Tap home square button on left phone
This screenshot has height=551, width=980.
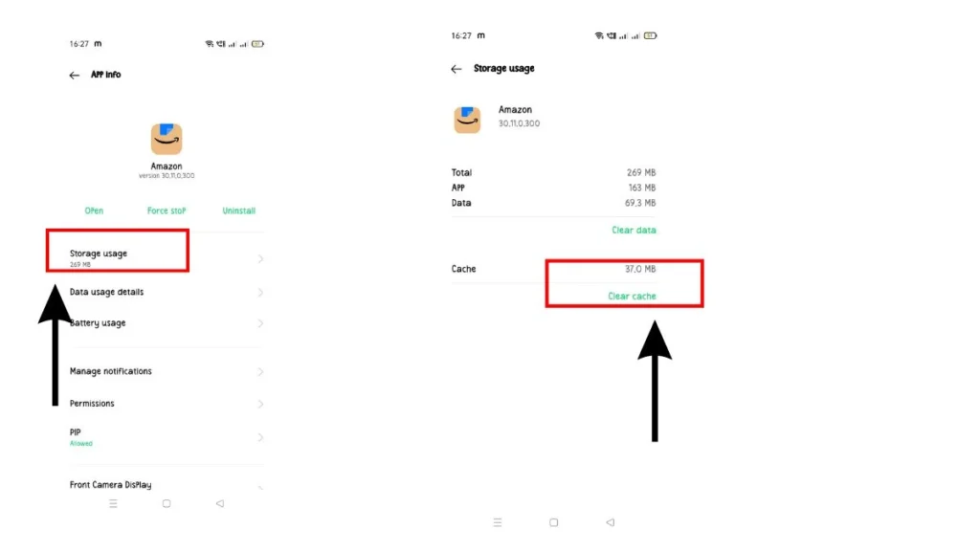point(167,503)
